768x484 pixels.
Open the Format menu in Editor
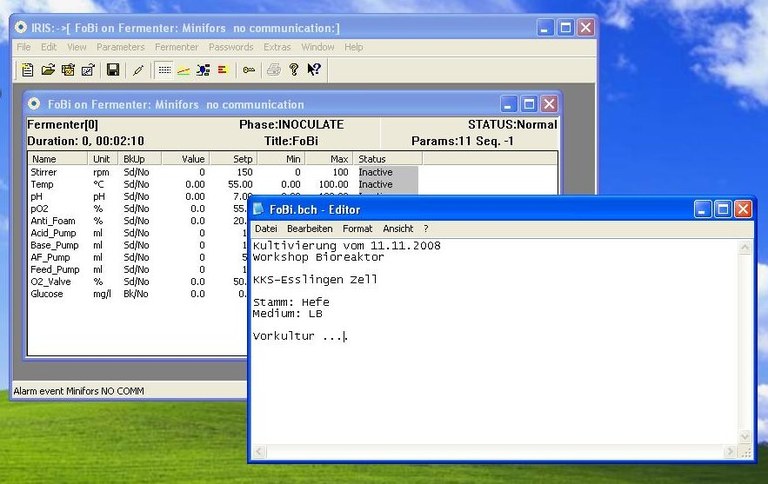[x=358, y=229]
